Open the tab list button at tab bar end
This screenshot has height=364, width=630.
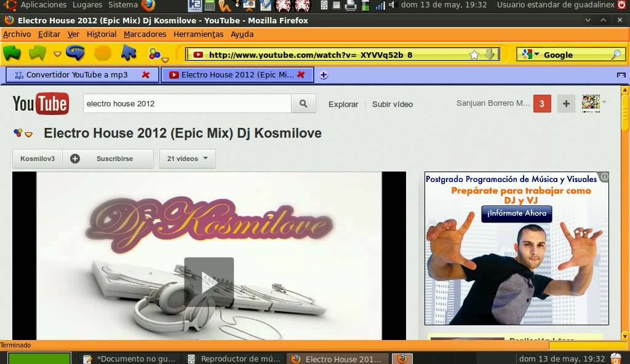pyautogui.click(x=621, y=75)
